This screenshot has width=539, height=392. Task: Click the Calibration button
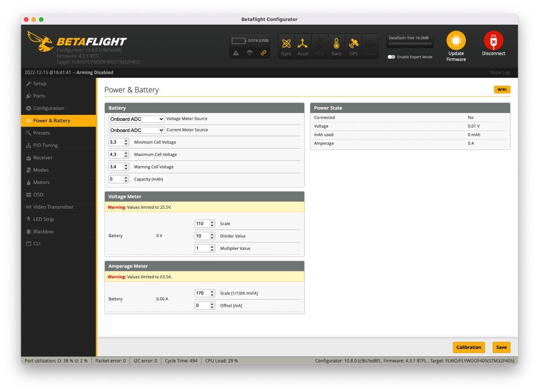coord(468,347)
